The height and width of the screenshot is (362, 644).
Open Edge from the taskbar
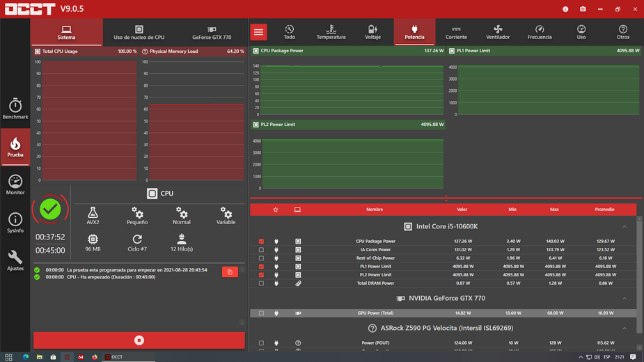coord(26,357)
